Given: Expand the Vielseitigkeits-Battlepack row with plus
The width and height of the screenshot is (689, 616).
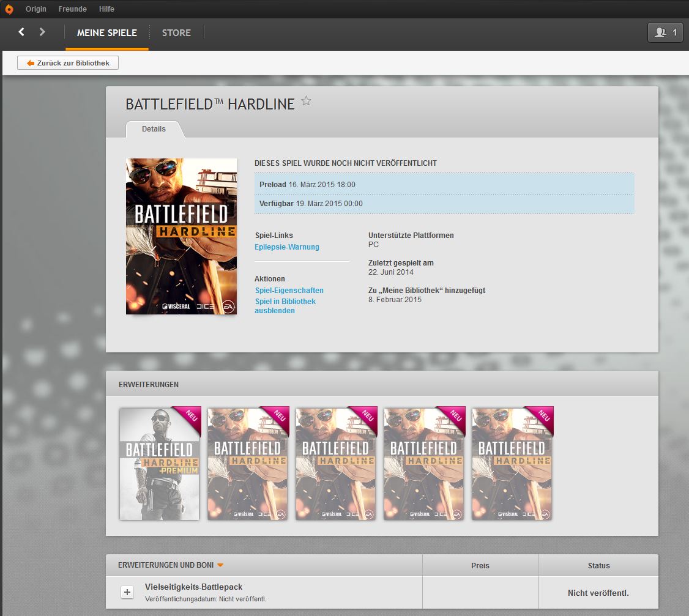Looking at the screenshot, I should (127, 592).
